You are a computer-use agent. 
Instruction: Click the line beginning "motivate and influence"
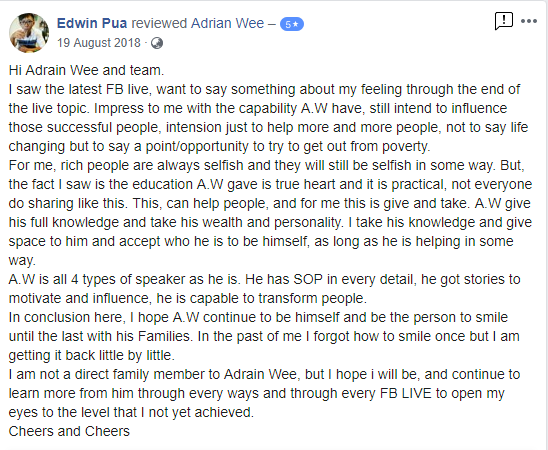(188, 298)
